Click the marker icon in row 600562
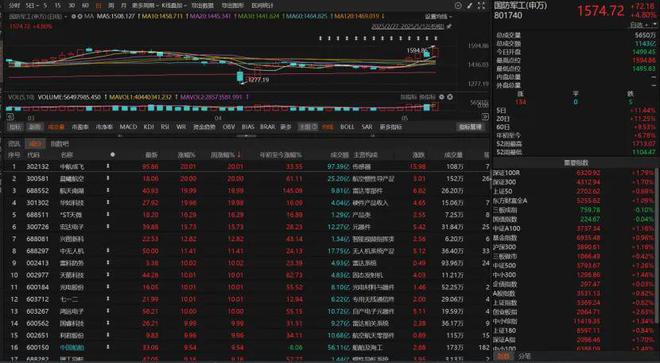660x363 pixels. tap(108, 323)
